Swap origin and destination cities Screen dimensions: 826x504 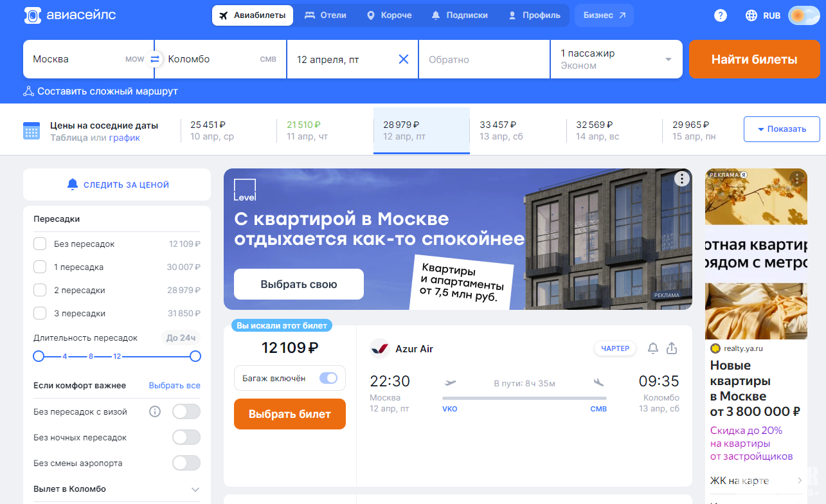[x=154, y=59]
